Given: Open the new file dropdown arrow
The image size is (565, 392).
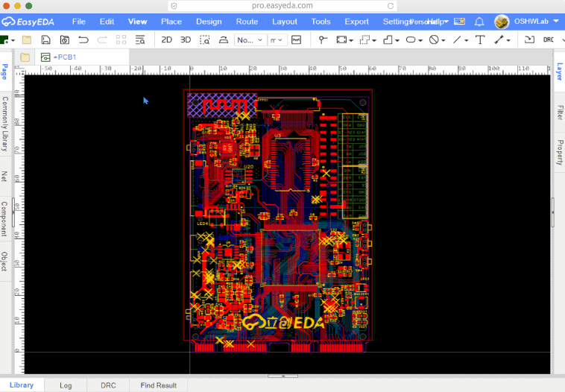Looking at the screenshot, I should click(14, 39).
